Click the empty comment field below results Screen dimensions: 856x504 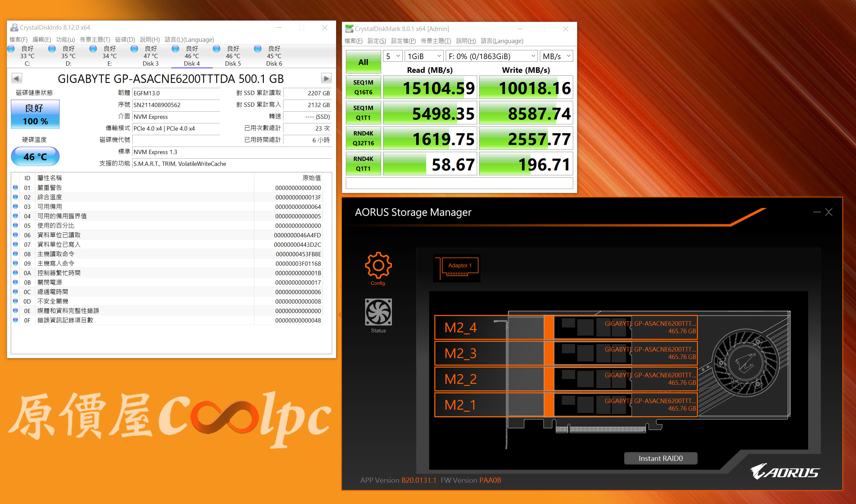(x=459, y=183)
